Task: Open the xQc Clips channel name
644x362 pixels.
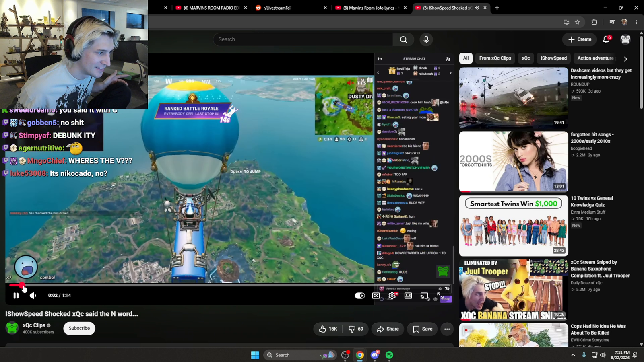Action: coord(34,325)
